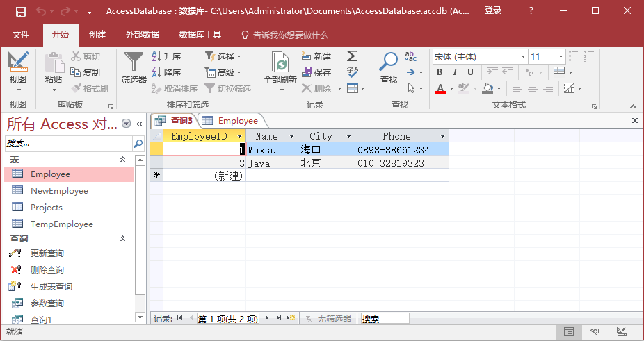Click the 全部刷新 refresh all icon
The image size is (644, 341).
[280, 64]
